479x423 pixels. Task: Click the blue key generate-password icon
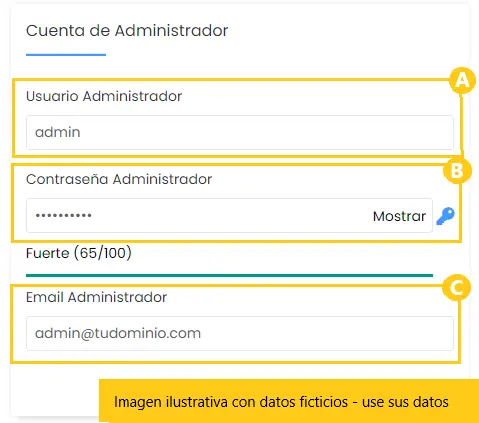445,216
